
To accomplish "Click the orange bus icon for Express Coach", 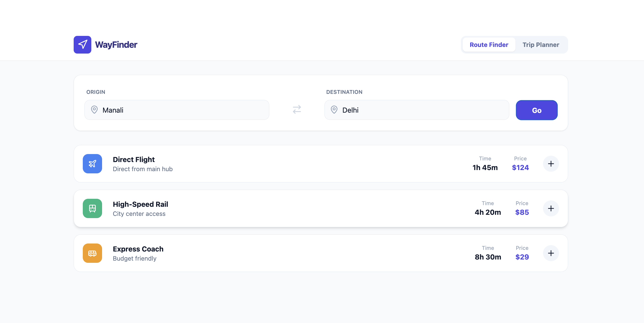I will tap(92, 253).
